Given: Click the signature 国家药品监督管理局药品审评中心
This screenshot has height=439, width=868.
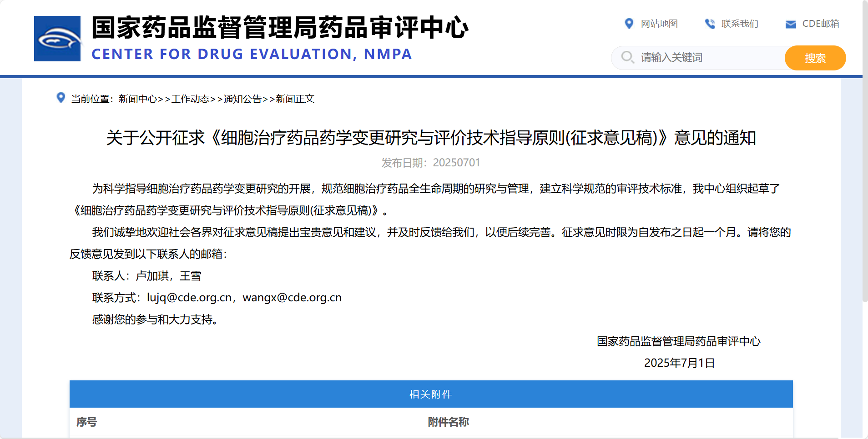Looking at the screenshot, I should (679, 341).
